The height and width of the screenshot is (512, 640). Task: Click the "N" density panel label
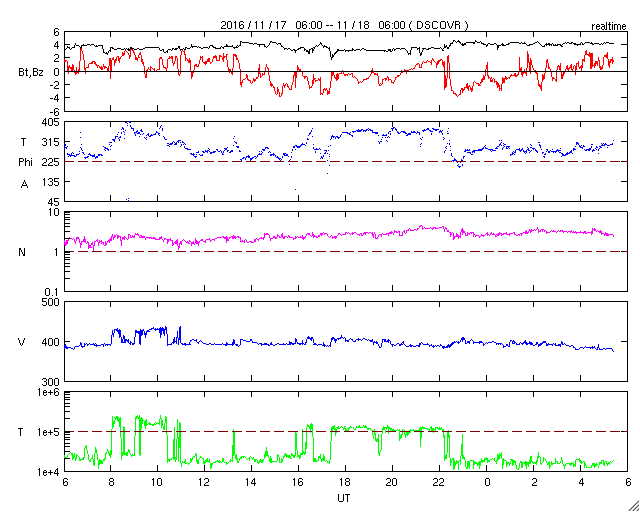tap(22, 252)
